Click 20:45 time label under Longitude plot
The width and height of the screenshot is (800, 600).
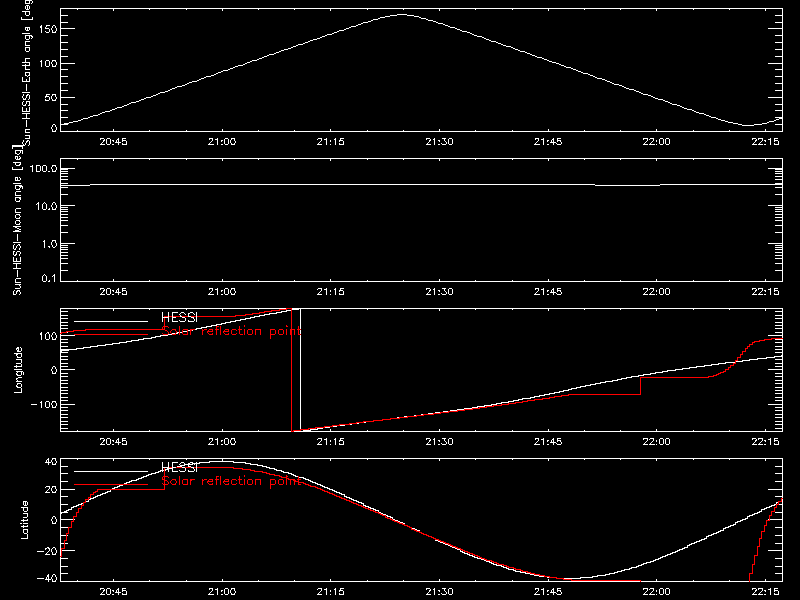(x=113, y=442)
